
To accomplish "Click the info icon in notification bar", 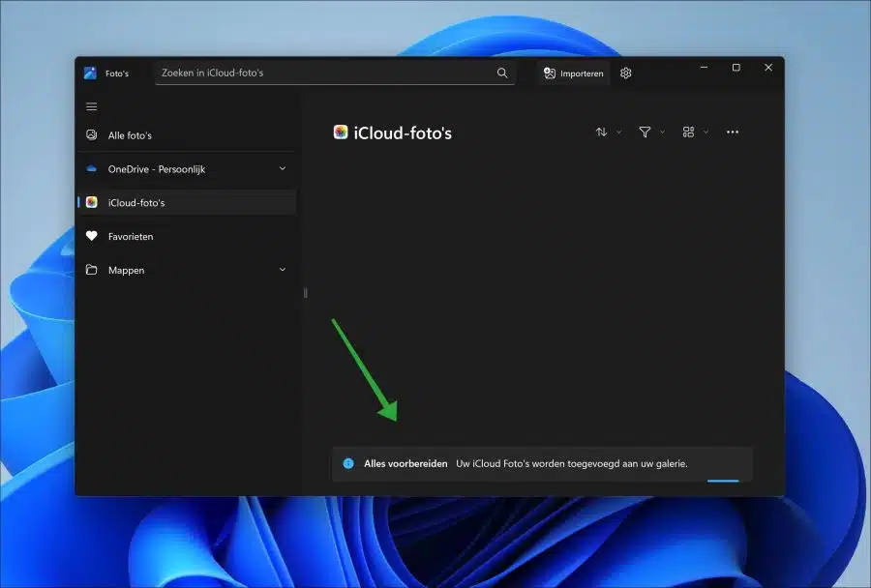I will coord(348,463).
